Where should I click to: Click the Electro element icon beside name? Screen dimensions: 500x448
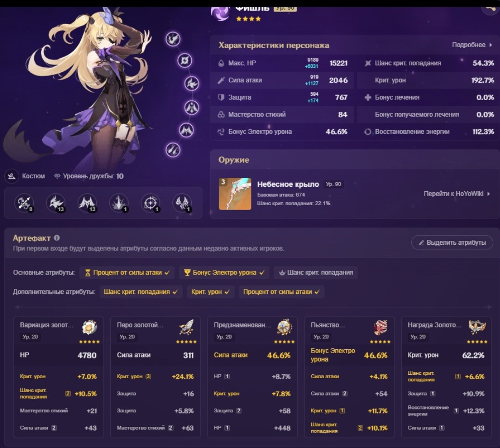[x=220, y=13]
